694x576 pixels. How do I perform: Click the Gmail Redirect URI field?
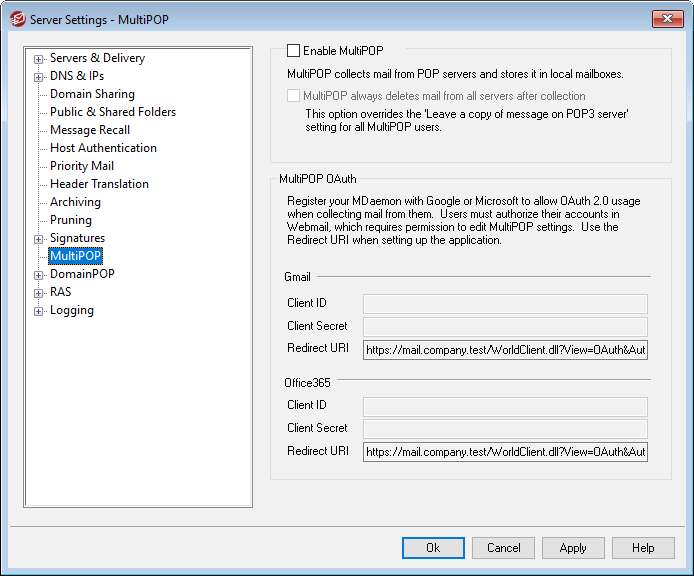[x=505, y=350]
